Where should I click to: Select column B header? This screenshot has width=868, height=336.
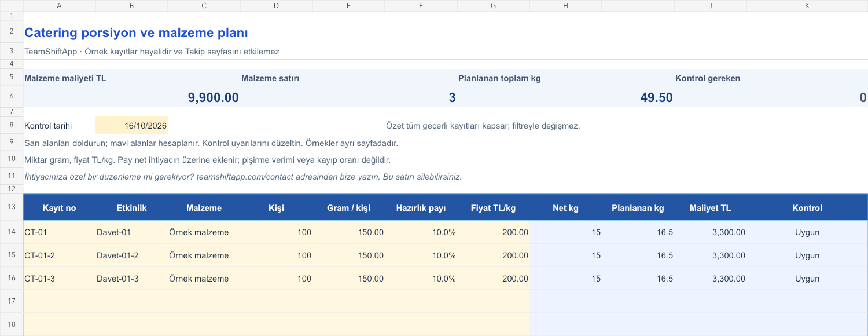(131, 6)
